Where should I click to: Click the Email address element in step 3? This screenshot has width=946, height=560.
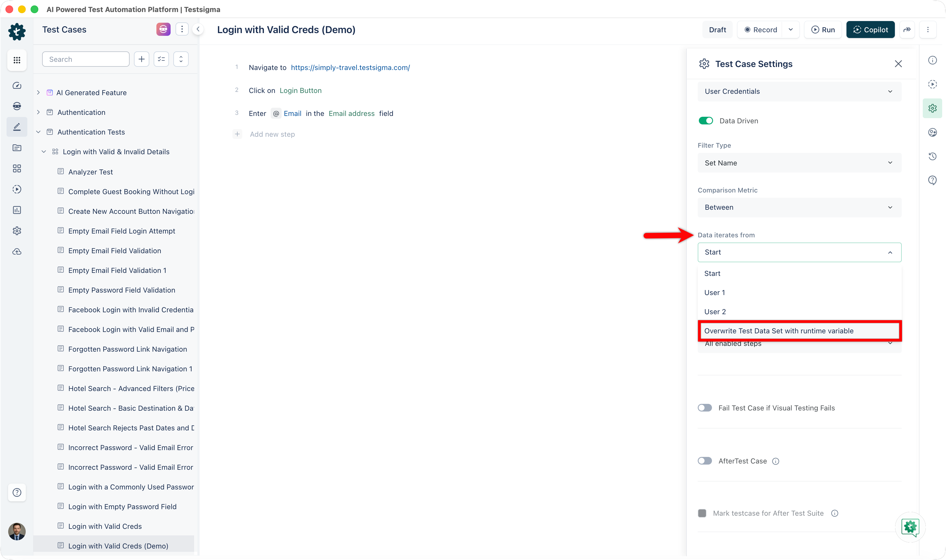tap(351, 113)
